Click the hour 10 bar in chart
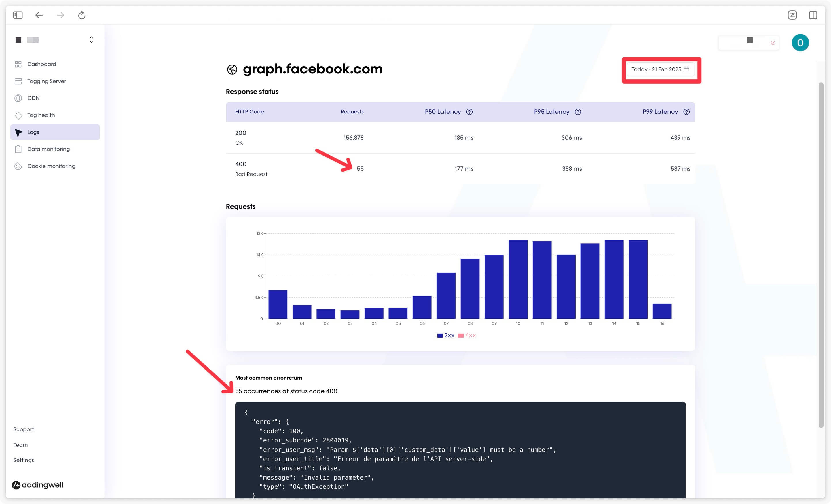Screen dimensions: 831x504 [x=518, y=279]
